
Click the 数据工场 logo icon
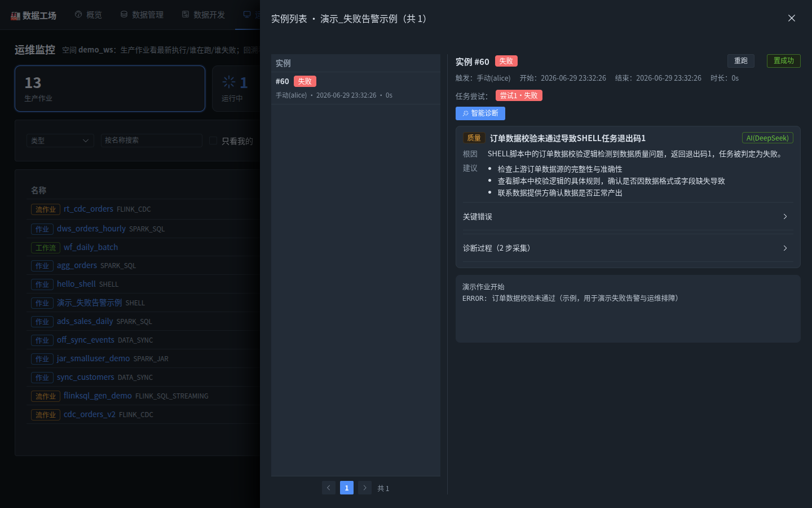coord(15,16)
